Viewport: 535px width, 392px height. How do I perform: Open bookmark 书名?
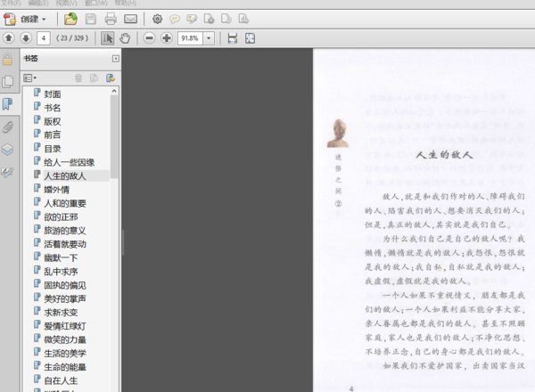click(53, 108)
